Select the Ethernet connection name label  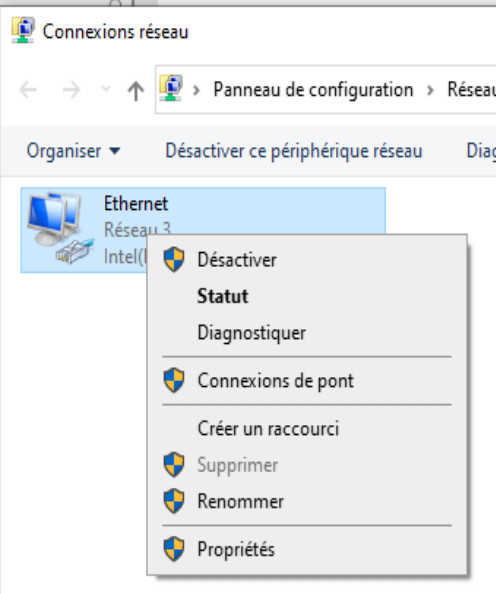coord(136,203)
